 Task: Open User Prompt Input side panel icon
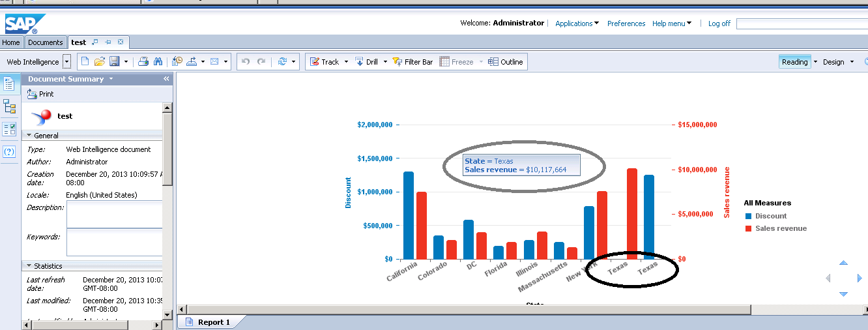(x=9, y=151)
